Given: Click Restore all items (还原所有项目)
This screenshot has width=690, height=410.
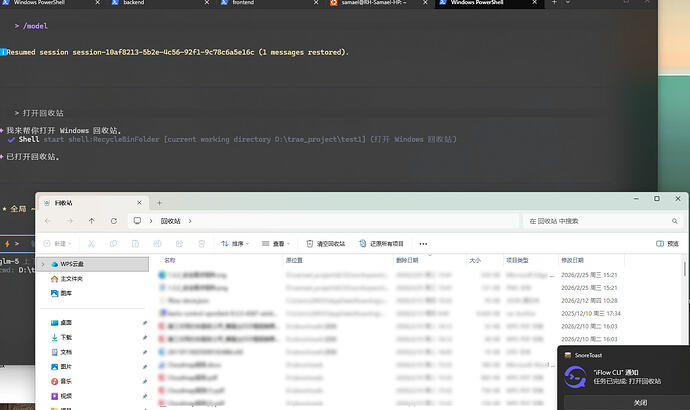Looking at the screenshot, I should 381,243.
